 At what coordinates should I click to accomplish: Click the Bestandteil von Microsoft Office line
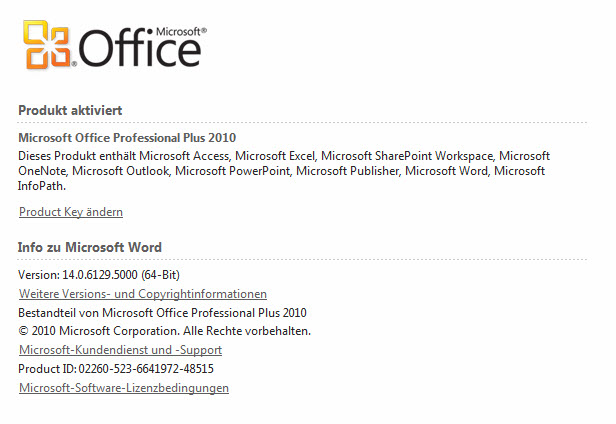click(x=162, y=313)
